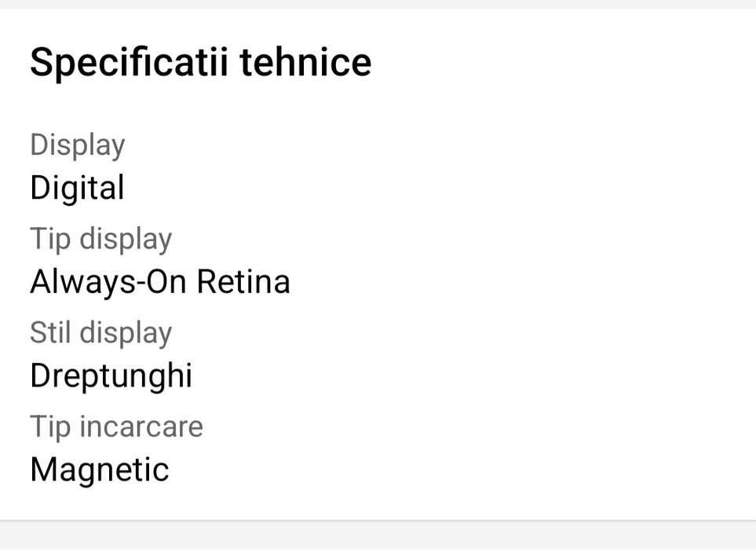Viewport: 756px width, 550px height.
Task: Select the "Stil display" specification label
Action: (x=100, y=332)
